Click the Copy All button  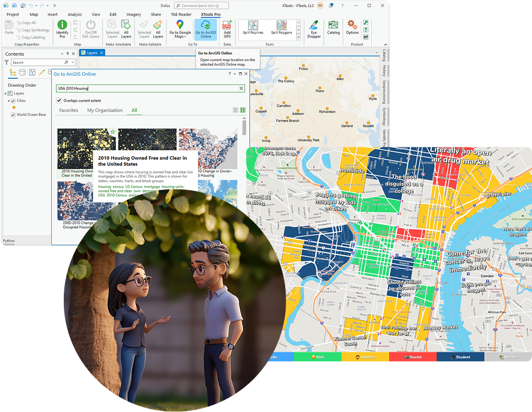pos(26,23)
